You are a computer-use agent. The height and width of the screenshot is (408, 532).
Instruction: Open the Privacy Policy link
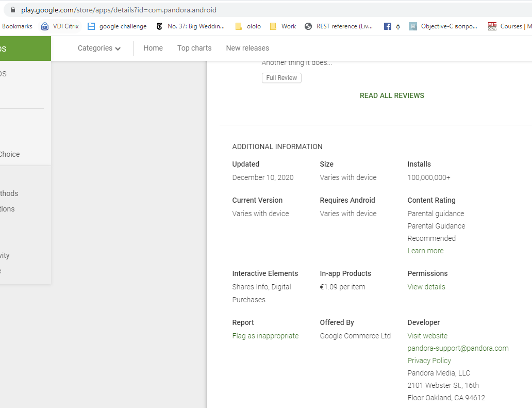tap(429, 361)
